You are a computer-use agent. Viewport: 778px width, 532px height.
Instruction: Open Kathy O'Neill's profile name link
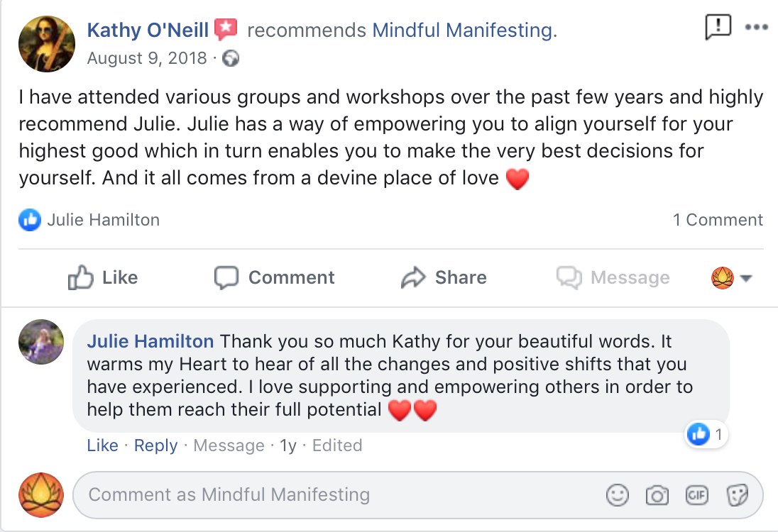click(x=148, y=31)
